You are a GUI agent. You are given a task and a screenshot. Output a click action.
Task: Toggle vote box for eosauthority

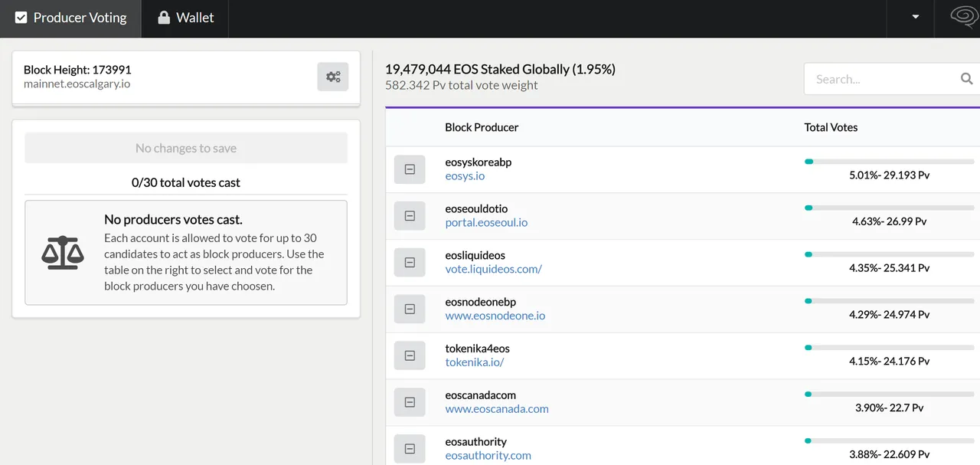[410, 449]
